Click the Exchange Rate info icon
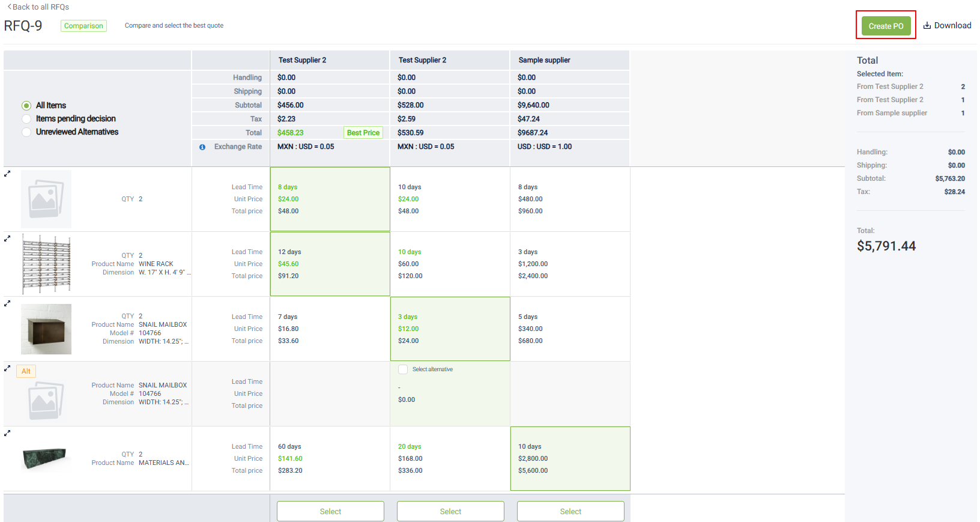The image size is (980, 522). pyautogui.click(x=202, y=147)
